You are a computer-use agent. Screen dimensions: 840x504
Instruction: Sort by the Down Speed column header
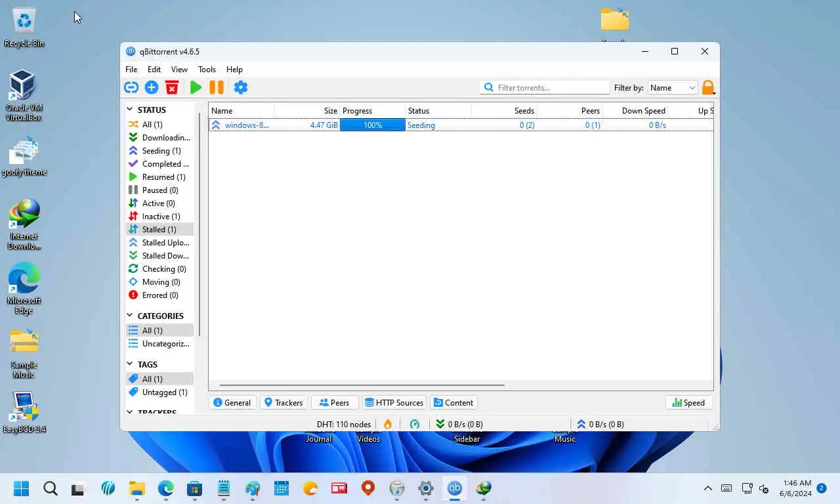tap(635, 110)
